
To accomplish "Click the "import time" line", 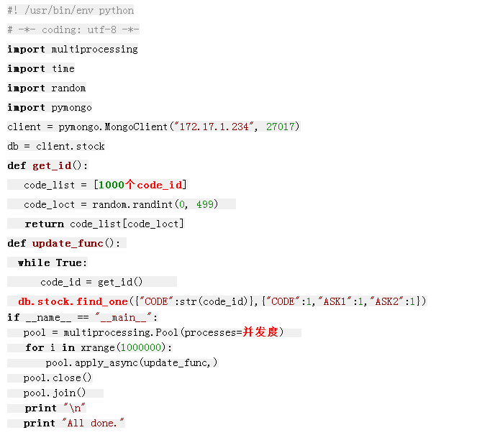I will [41, 68].
